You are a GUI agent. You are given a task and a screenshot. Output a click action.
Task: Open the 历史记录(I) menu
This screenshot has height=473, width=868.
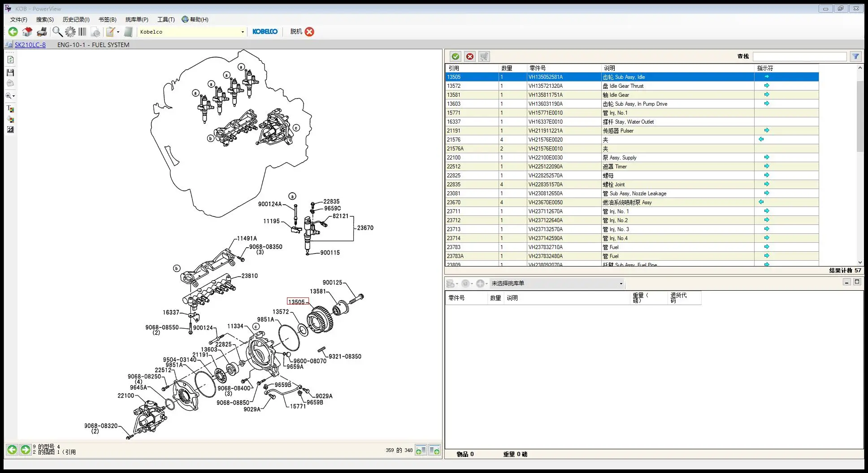tap(76, 20)
